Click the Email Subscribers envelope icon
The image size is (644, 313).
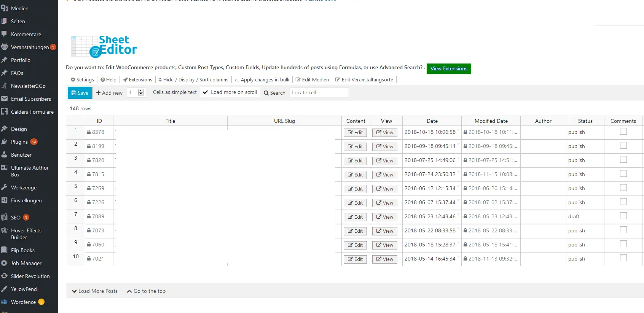[x=4, y=99]
